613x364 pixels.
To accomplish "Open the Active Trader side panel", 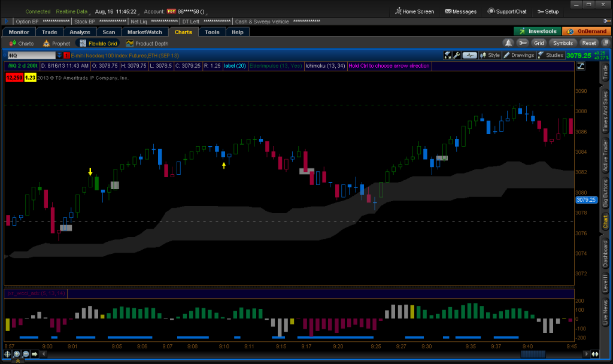I will (x=605, y=155).
